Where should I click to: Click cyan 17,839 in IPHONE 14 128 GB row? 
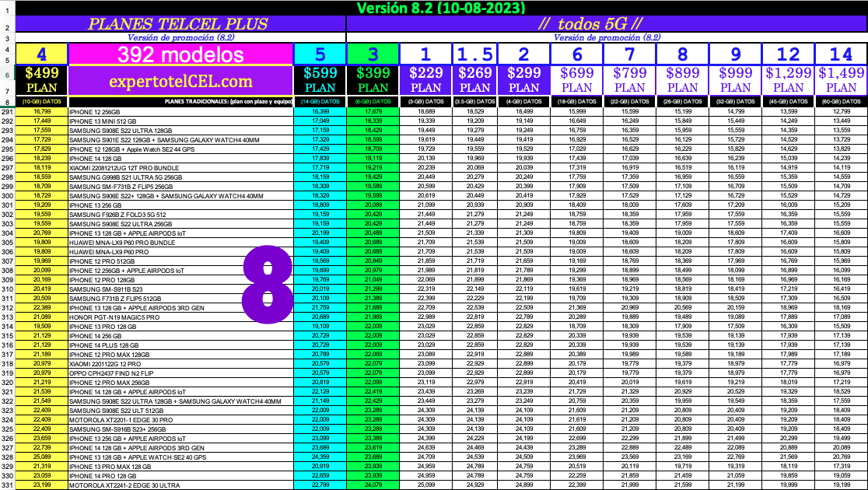click(320, 159)
